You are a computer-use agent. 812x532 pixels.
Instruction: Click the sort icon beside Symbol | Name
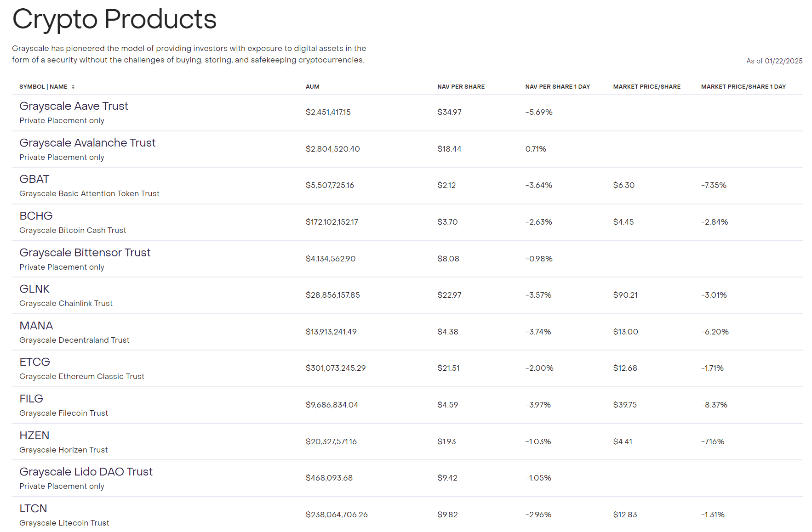coord(73,87)
